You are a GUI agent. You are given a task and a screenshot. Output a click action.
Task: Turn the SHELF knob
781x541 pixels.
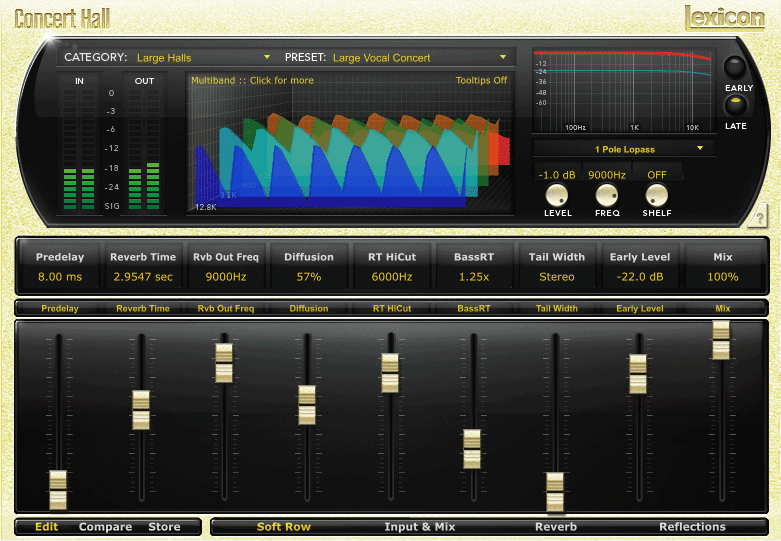click(x=656, y=195)
